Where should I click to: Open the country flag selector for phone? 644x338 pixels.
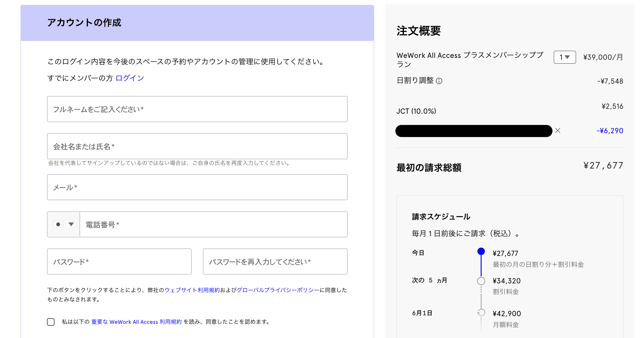pyautogui.click(x=64, y=224)
